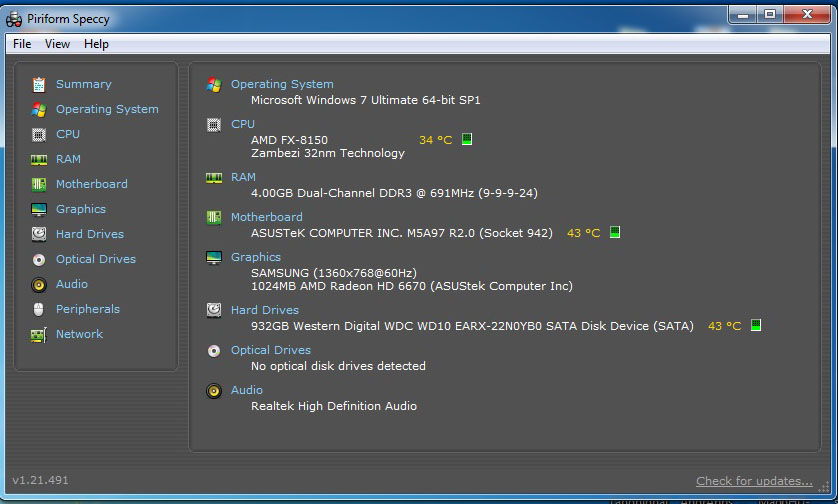Open Optical Drives section in sidebar
838x504 pixels.
tap(96, 259)
